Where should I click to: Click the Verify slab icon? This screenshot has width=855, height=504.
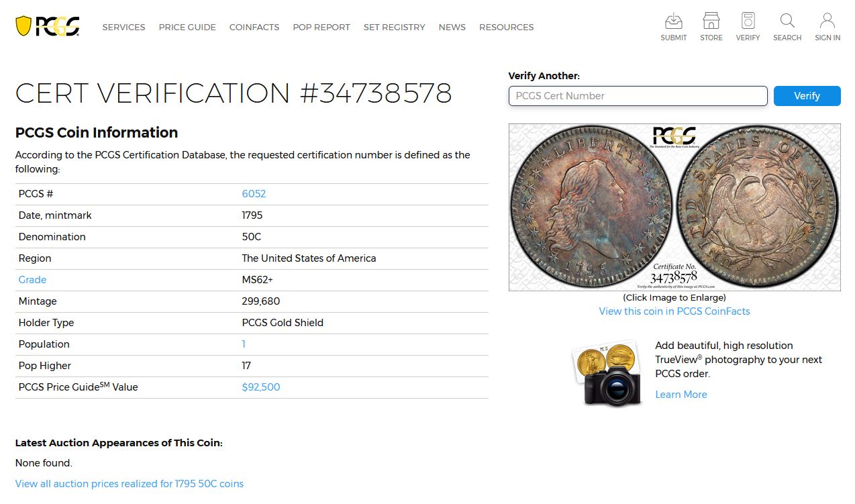point(748,21)
